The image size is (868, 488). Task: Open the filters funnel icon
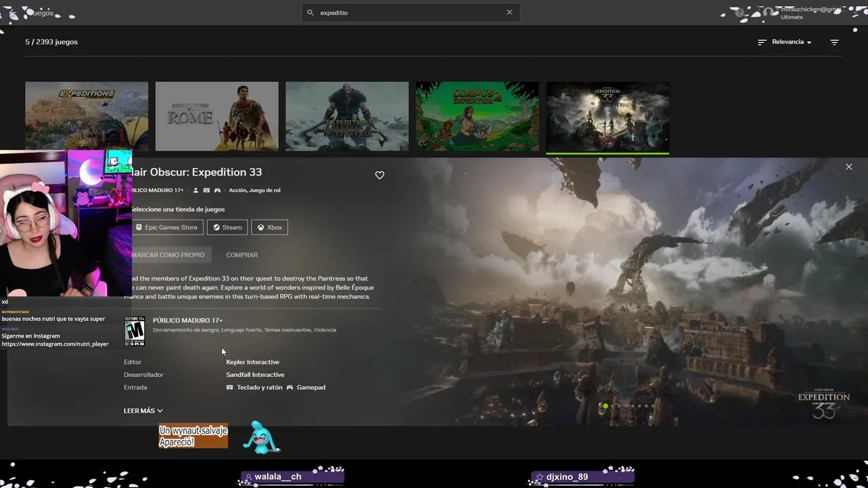coord(835,42)
